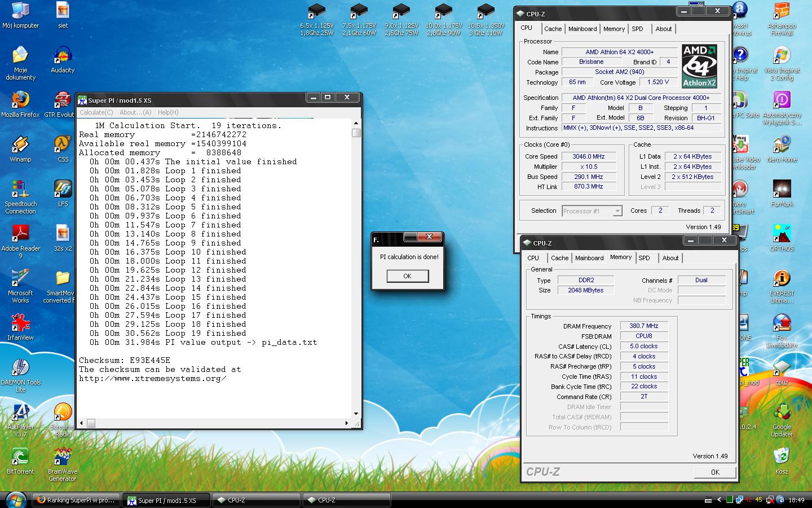Open DAEMON Tools Lite shortcut
The image size is (812, 508).
(x=20, y=369)
